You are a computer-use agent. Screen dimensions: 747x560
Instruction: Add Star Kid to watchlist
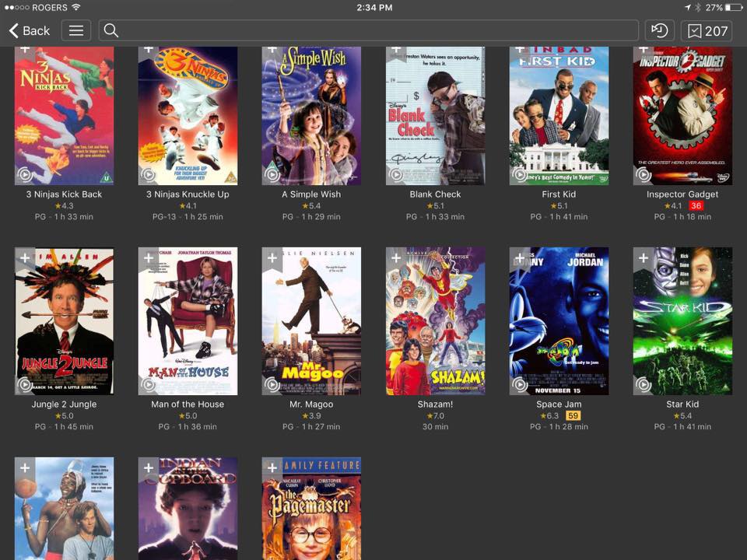tap(644, 258)
